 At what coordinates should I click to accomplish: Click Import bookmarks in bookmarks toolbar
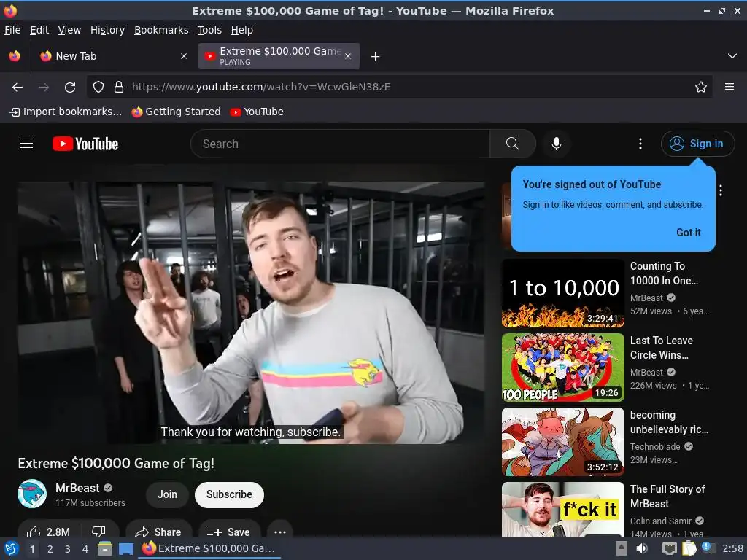(66, 112)
